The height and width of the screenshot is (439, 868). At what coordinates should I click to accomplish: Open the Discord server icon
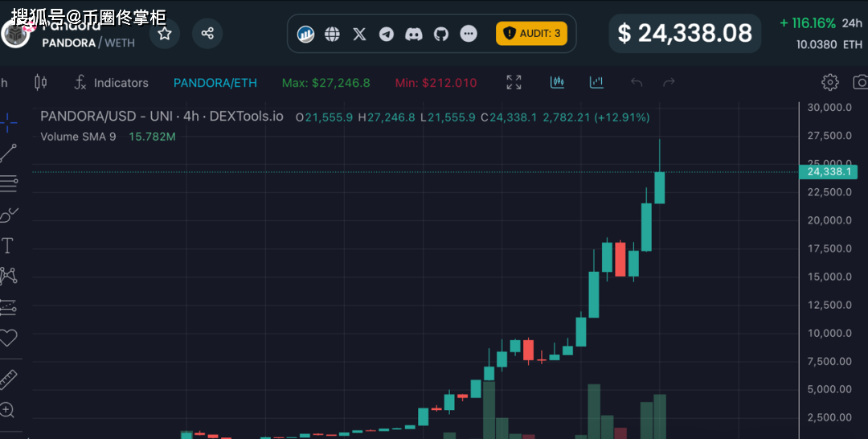(414, 35)
